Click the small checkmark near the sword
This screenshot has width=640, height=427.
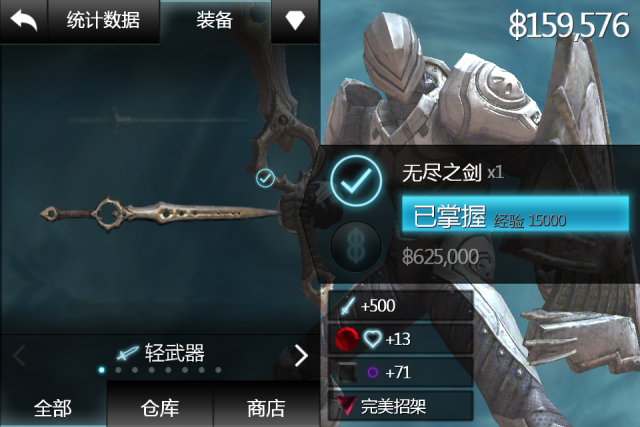point(265,178)
